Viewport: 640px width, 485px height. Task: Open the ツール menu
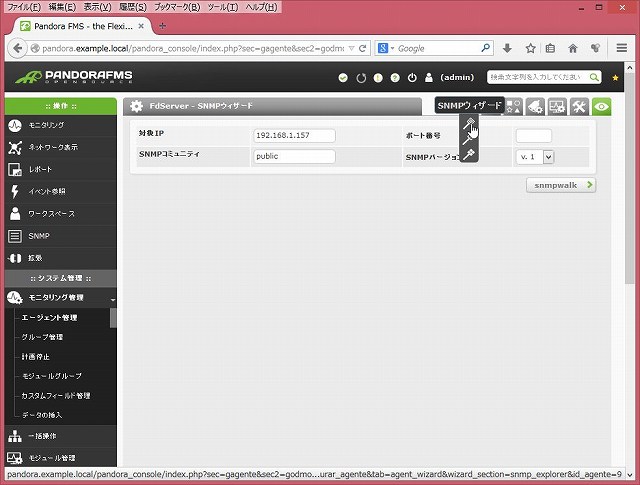point(223,7)
